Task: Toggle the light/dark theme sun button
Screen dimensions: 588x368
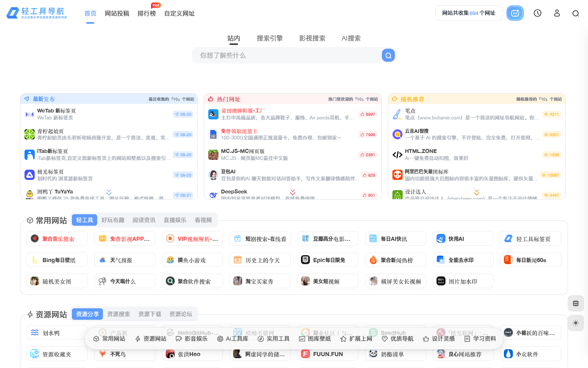Action: [575, 323]
